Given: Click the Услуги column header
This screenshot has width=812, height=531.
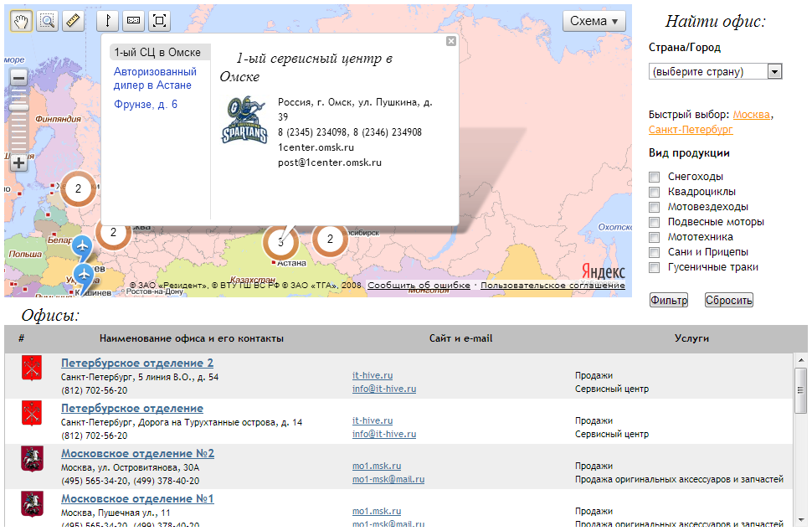Looking at the screenshot, I should [x=691, y=338].
